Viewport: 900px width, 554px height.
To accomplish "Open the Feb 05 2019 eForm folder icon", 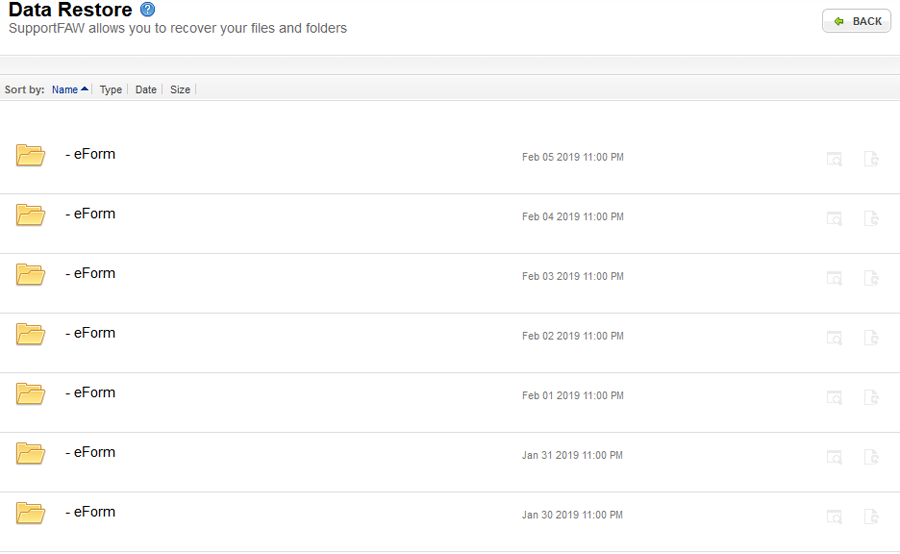I will click(30, 155).
